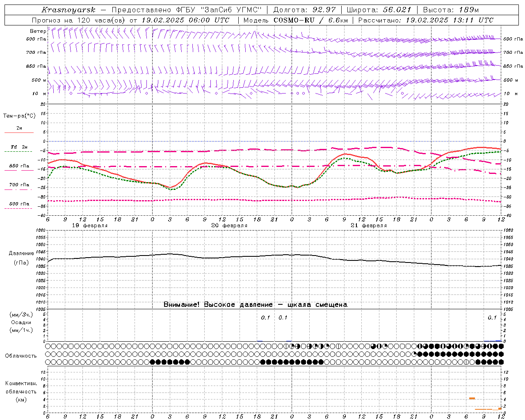Image resolution: width=525 pixels, height=420 pixels.
Task: Click the 'Ветер' wind panel label
Action: point(38,31)
